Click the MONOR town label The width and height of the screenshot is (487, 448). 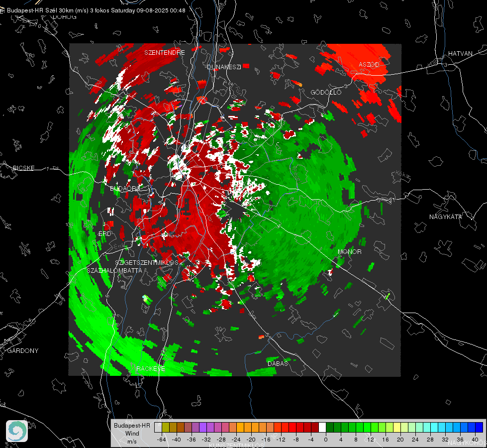349,251
